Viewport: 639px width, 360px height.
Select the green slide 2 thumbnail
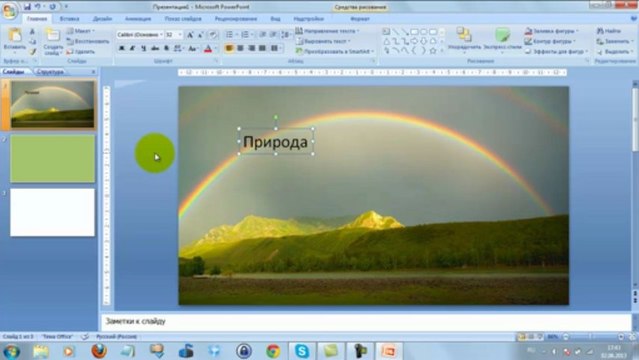(x=53, y=159)
